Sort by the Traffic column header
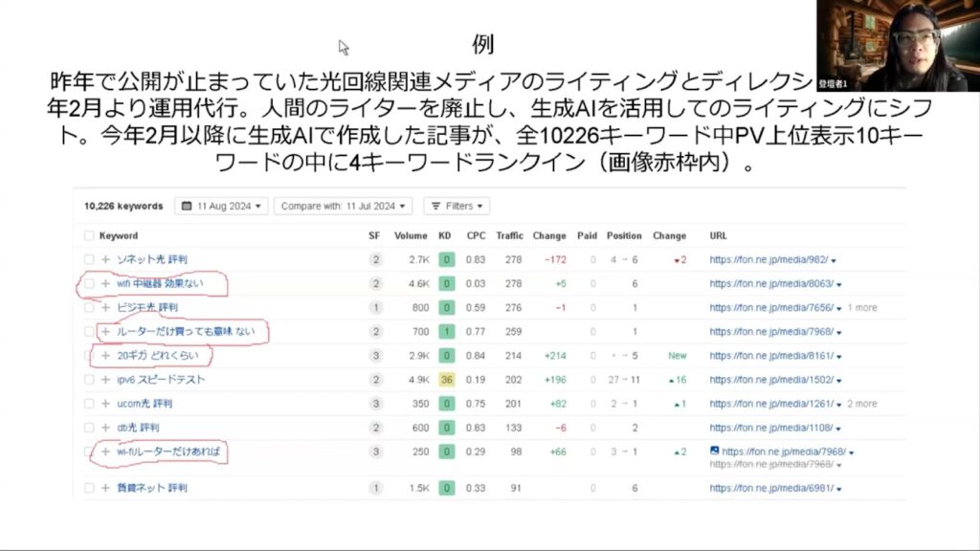Viewport: 980px width, 551px height. (509, 235)
